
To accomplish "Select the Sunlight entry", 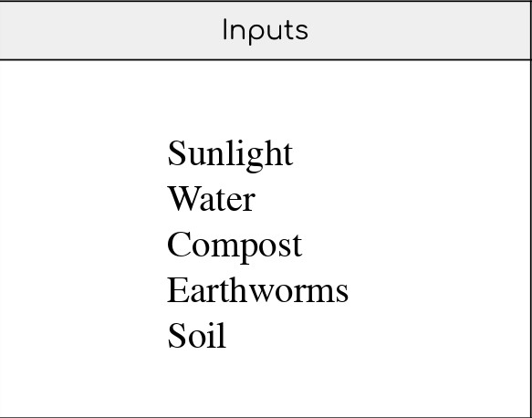I will pos(230,154).
